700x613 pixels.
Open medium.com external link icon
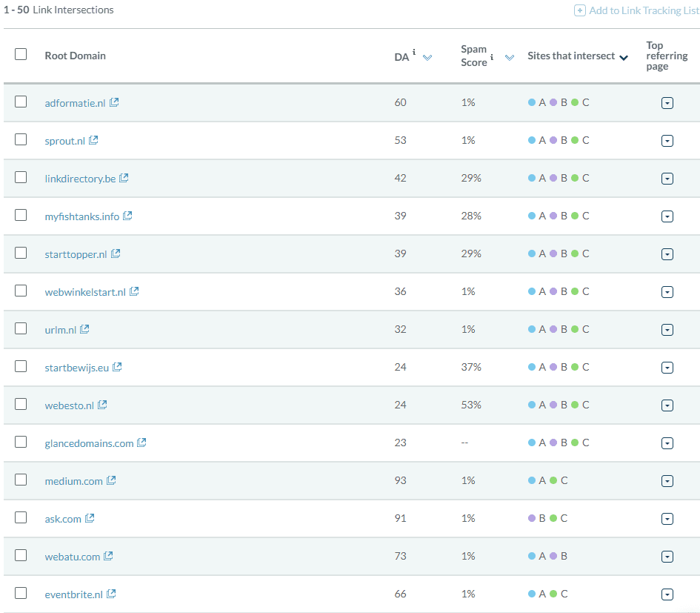[x=111, y=480]
